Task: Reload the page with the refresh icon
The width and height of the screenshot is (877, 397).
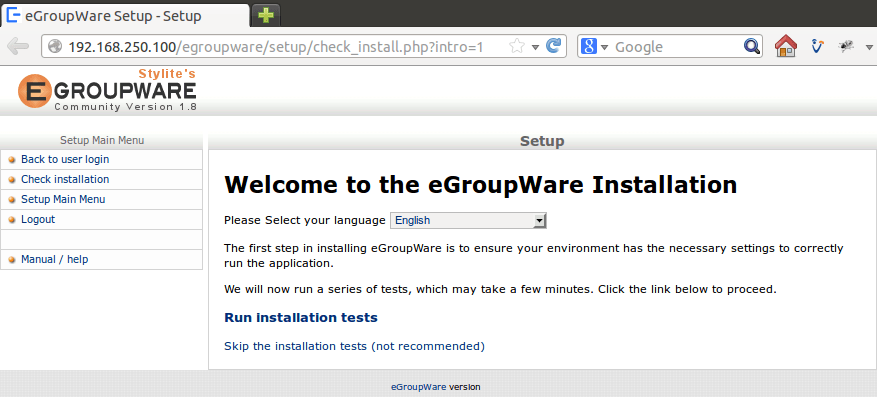Action: coord(553,46)
